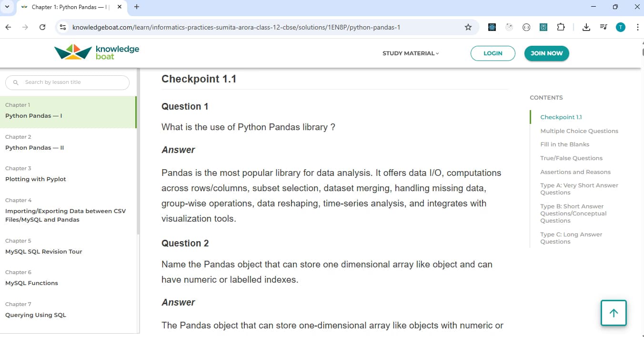
Task: Open a new browser tab
Action: [x=137, y=7]
